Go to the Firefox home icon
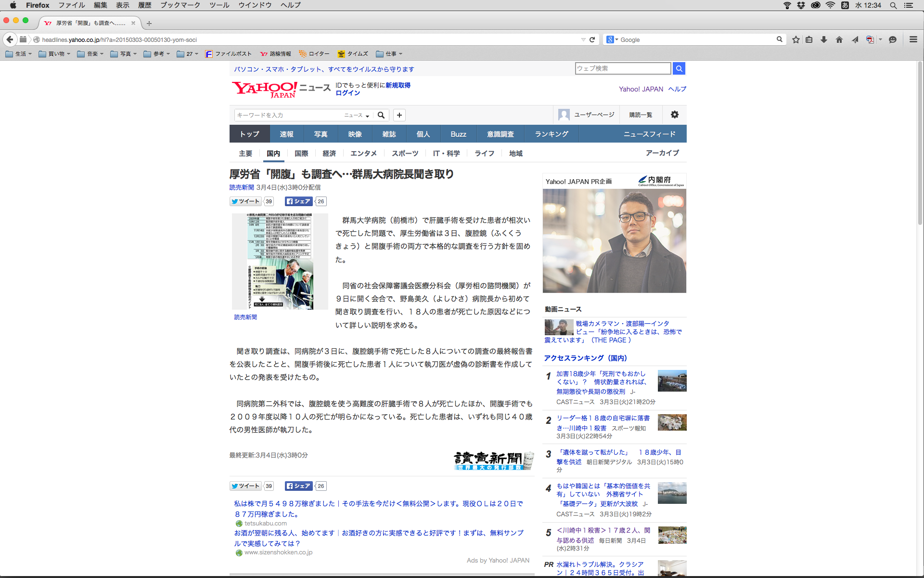The image size is (924, 578). (x=839, y=39)
